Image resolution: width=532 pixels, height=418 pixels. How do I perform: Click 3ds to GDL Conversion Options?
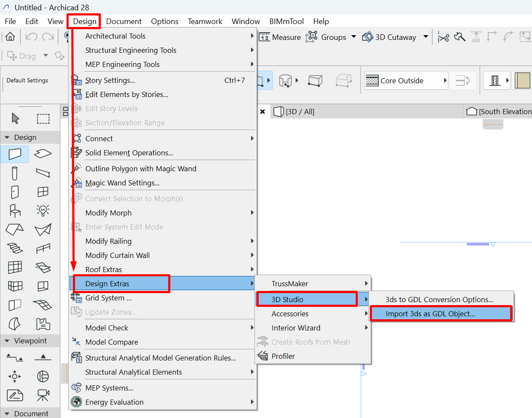point(439,300)
